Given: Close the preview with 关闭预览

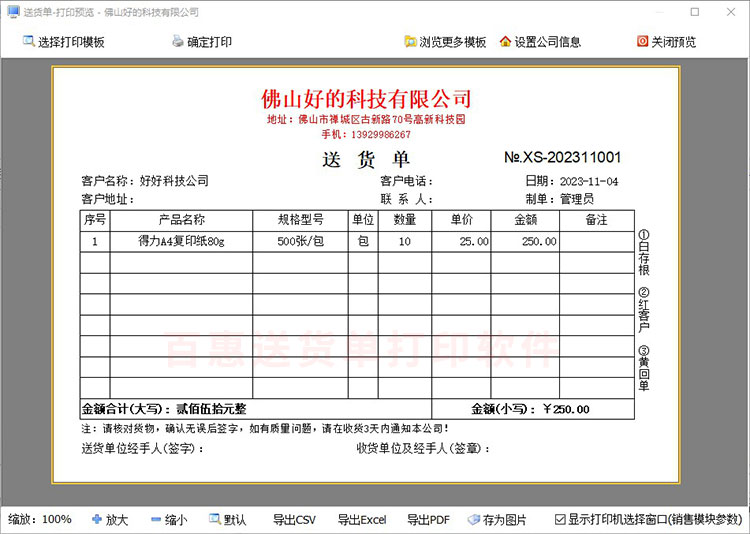Looking at the screenshot, I should [x=673, y=42].
